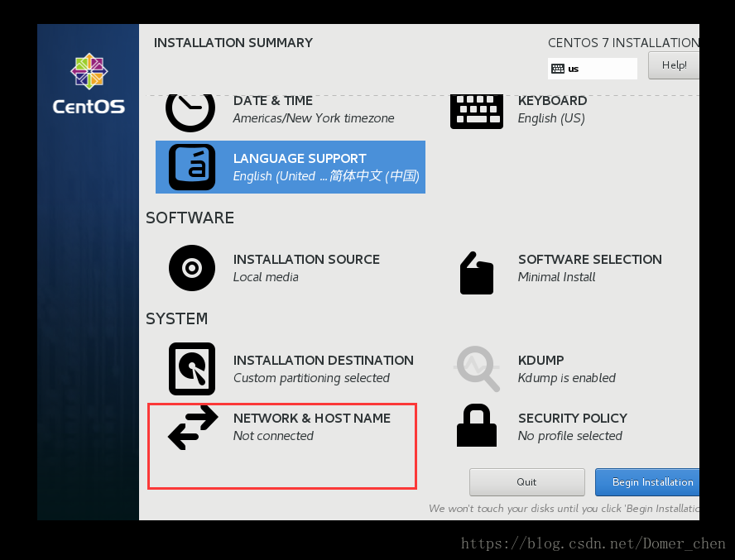
Task: Open the Installation Source disc icon
Action: (192, 268)
